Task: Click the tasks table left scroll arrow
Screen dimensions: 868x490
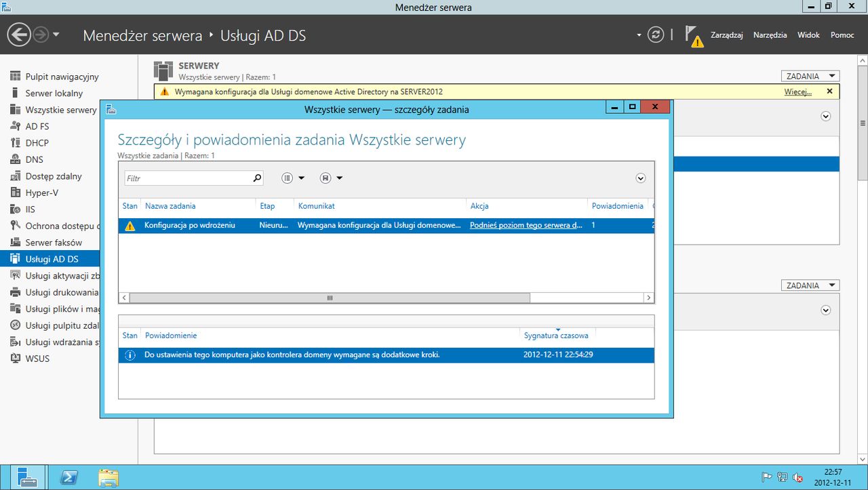Action: coord(124,298)
